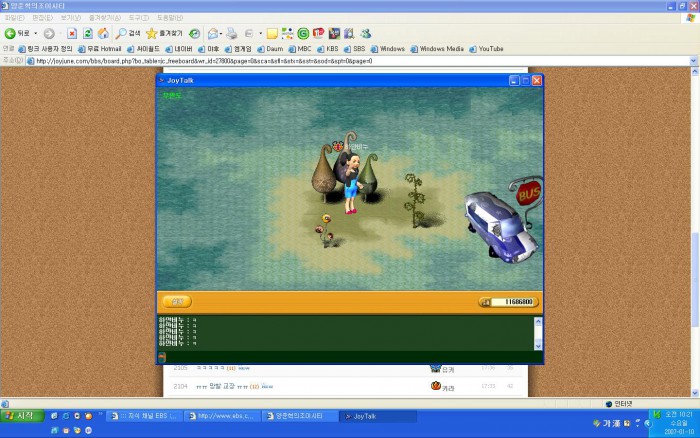
Task: Open the Daum link in Links bar
Action: pos(272,48)
